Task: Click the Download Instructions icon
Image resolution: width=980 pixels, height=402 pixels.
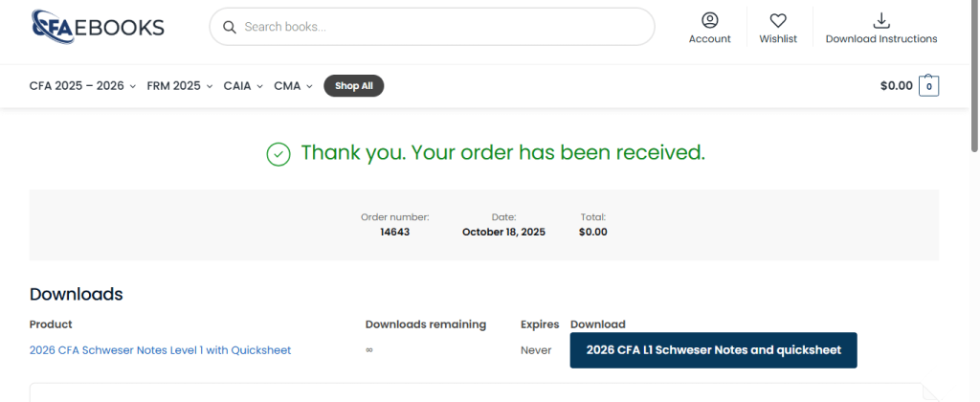Action: point(881,20)
